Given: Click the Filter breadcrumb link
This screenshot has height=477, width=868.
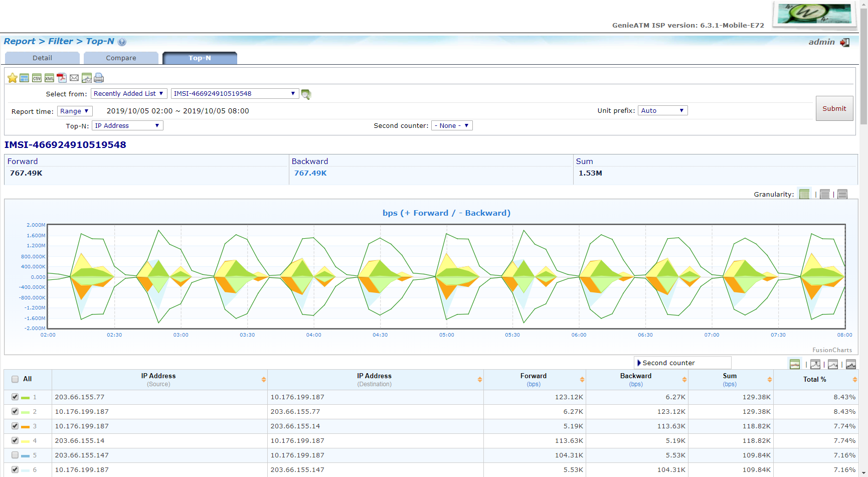Looking at the screenshot, I should pos(61,42).
